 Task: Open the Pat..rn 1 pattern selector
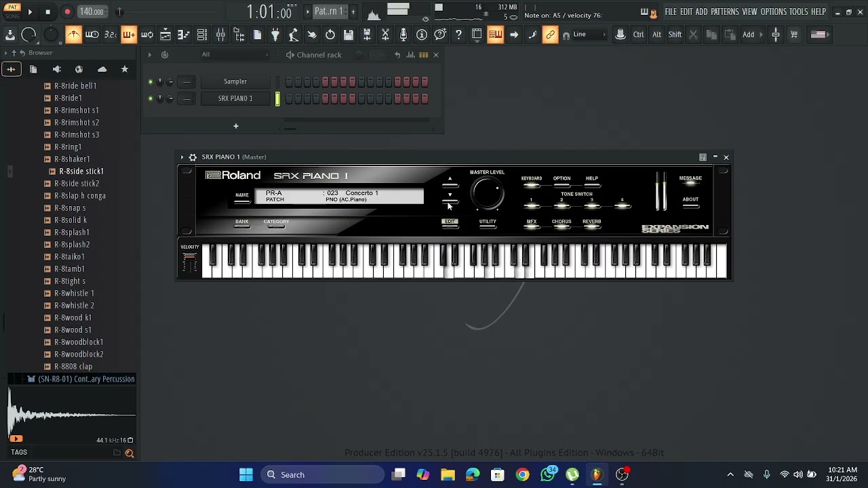click(x=329, y=12)
